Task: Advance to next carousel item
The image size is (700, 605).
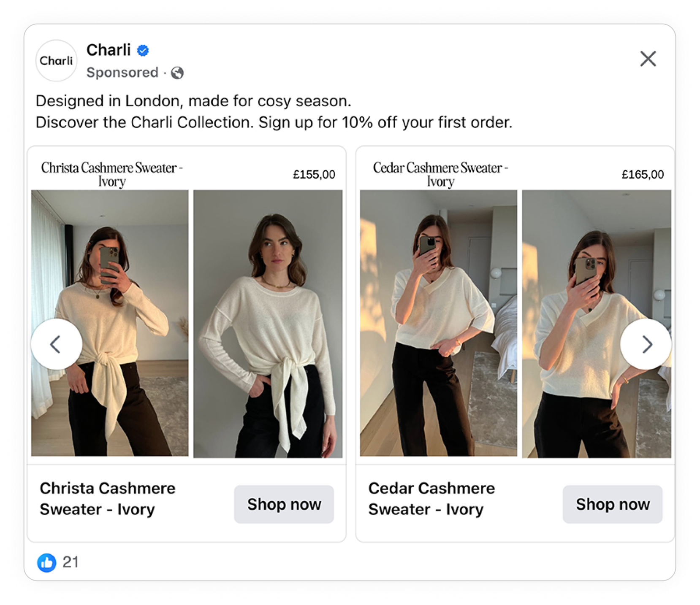Action: click(x=646, y=344)
